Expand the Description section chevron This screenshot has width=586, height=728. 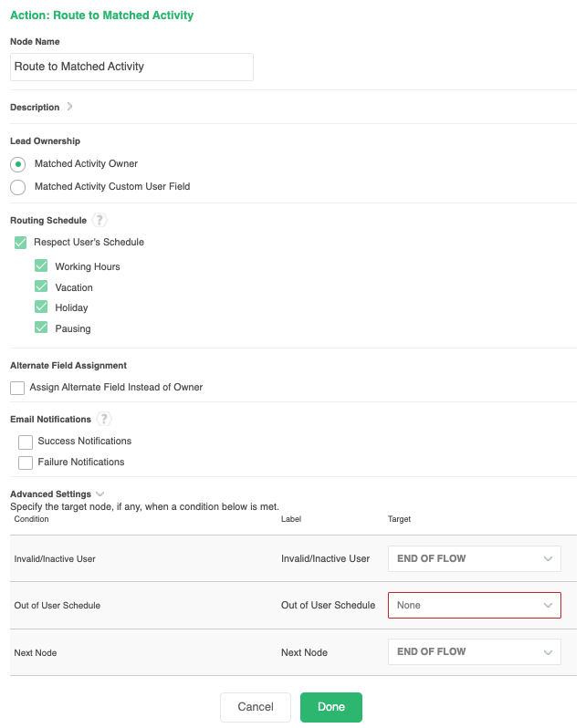click(x=70, y=107)
